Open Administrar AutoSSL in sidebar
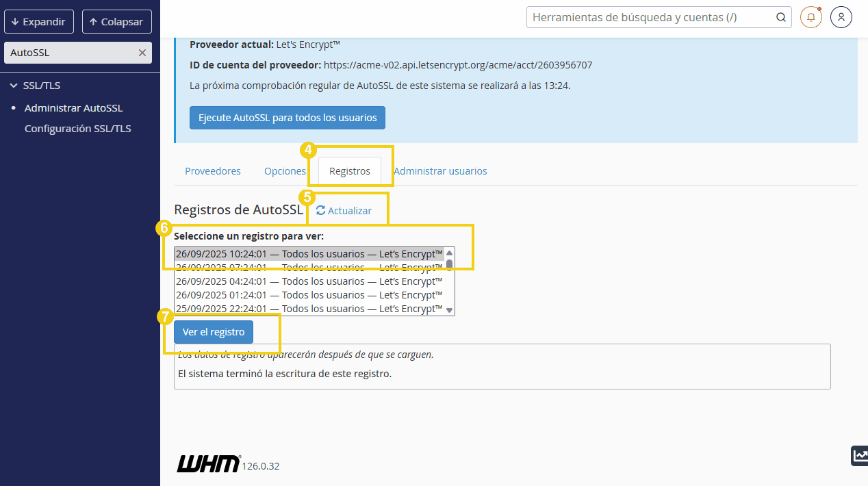 73,108
